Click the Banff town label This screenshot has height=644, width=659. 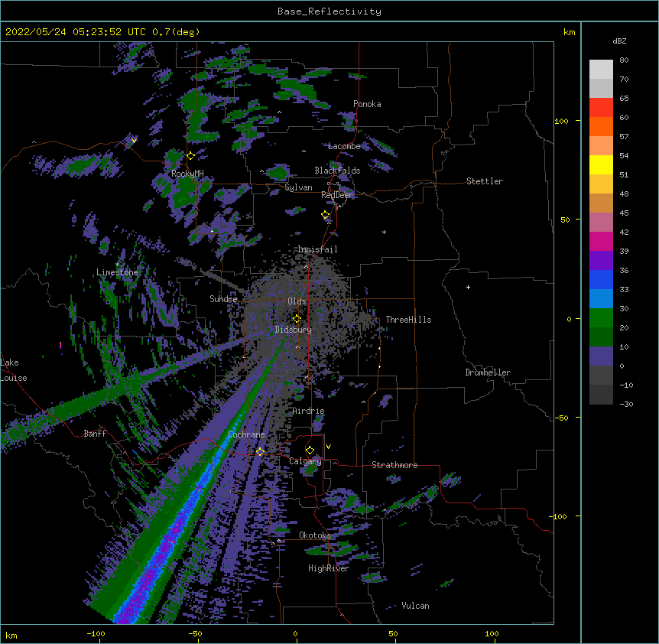95,434
